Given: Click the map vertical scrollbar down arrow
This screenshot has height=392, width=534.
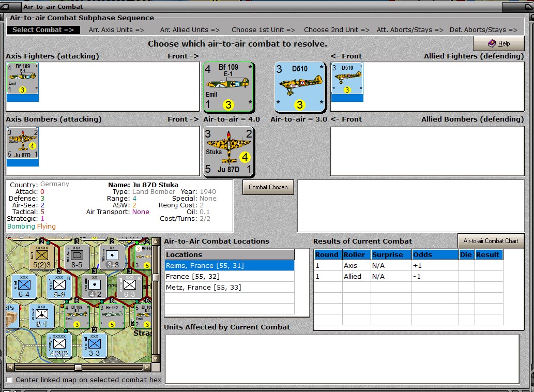Looking at the screenshot, I should pos(156,358).
